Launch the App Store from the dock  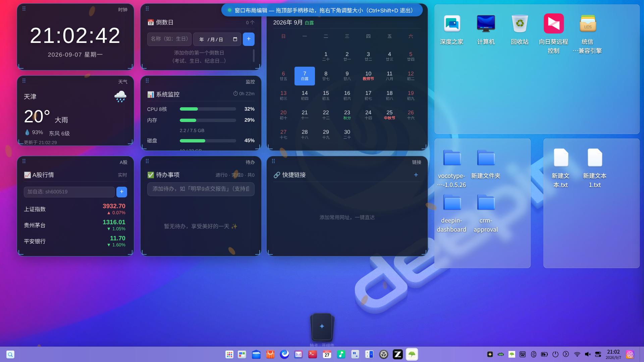270,354
